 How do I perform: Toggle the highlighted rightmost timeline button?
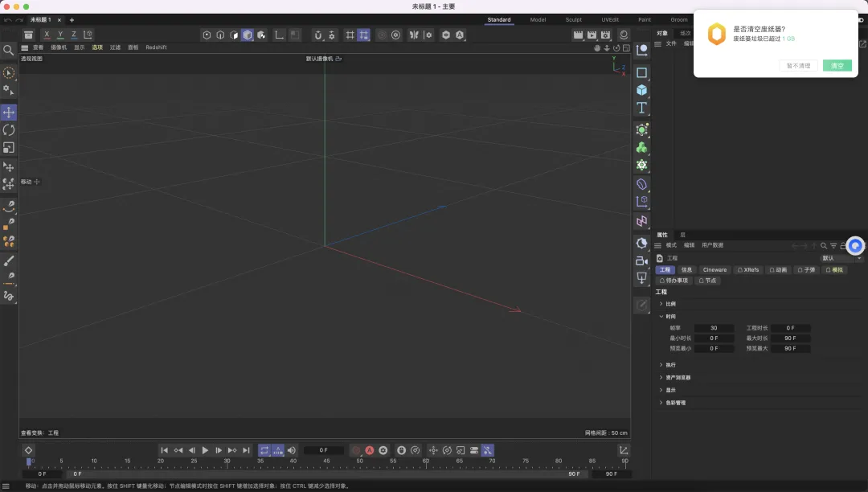click(487, 450)
